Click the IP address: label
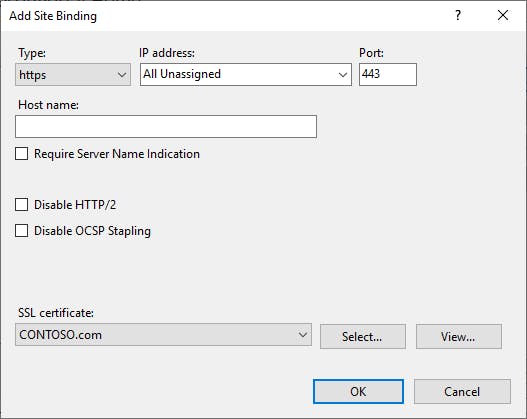Image resolution: width=527 pixels, height=419 pixels. coord(167,53)
